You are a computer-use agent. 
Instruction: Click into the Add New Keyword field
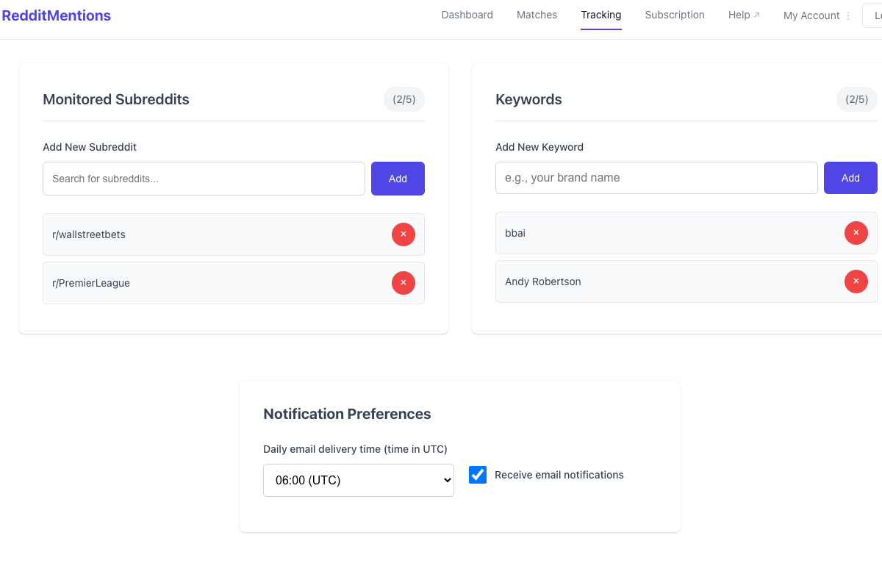656,178
